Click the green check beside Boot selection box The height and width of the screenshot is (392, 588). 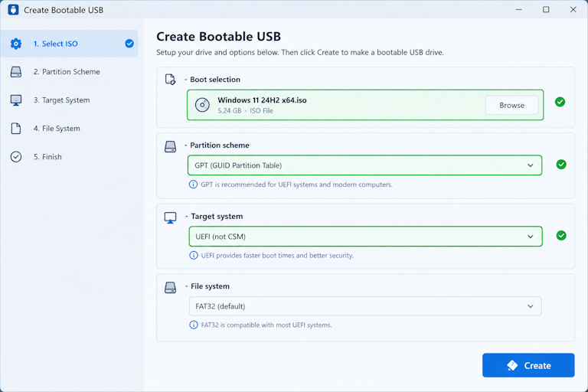[560, 102]
